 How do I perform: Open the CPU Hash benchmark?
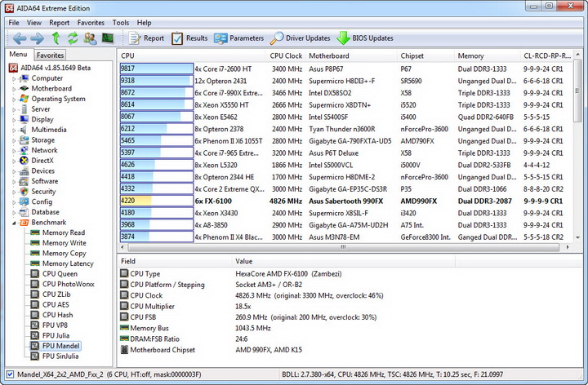click(57, 315)
